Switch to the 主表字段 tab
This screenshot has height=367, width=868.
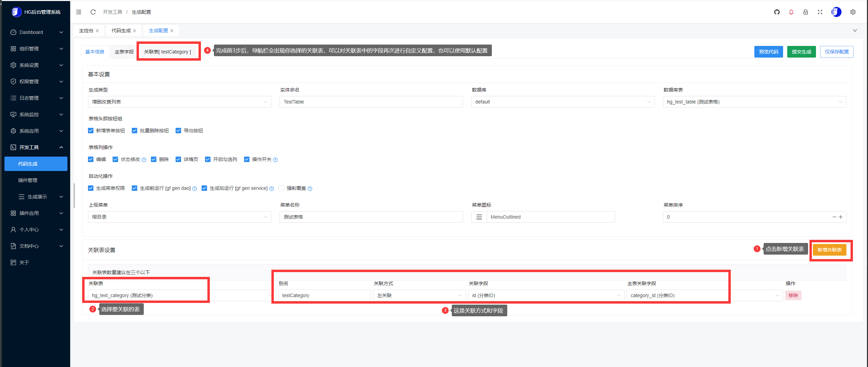[124, 52]
